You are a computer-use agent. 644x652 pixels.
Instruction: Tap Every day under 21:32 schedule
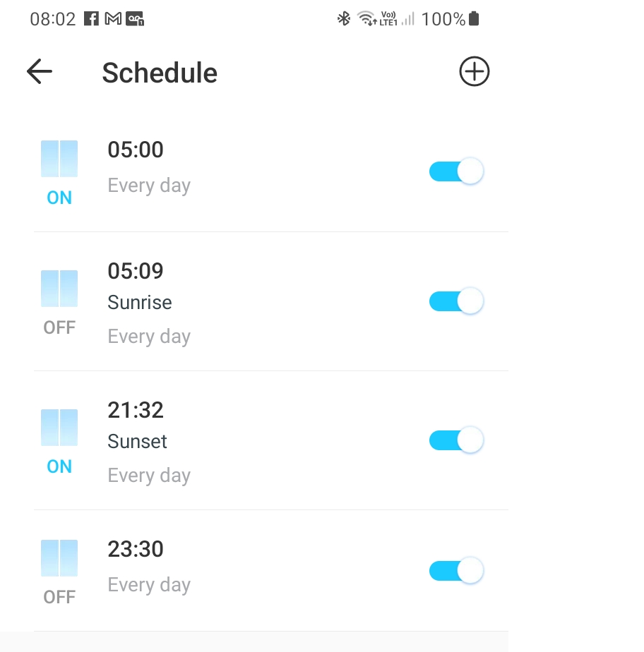click(149, 476)
